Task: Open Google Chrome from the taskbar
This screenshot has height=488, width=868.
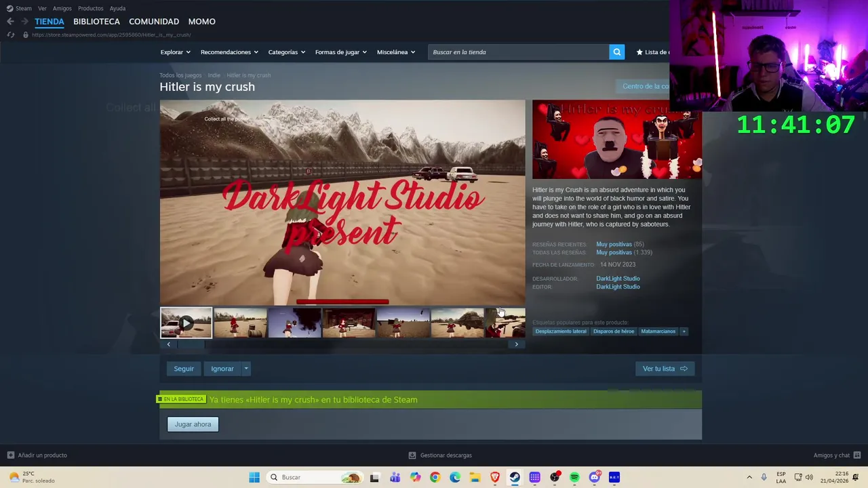Action: pos(435,477)
